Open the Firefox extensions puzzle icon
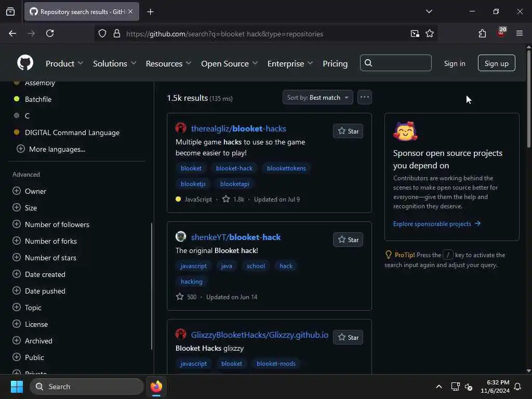The height and width of the screenshot is (399, 532). 482,33
